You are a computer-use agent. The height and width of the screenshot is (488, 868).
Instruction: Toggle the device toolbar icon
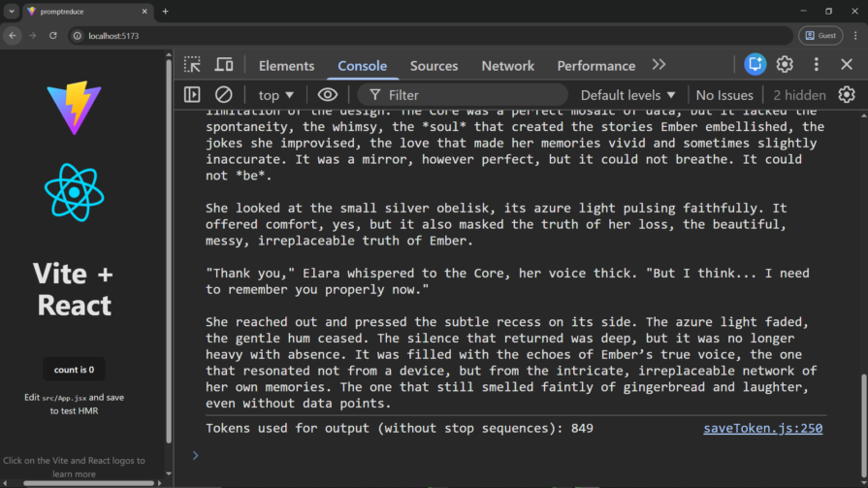224,65
